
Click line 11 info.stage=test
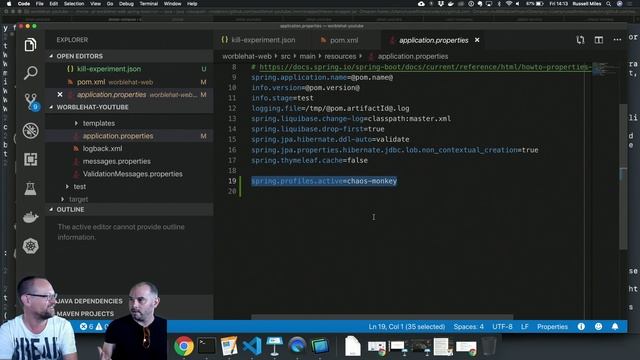[x=282, y=98]
